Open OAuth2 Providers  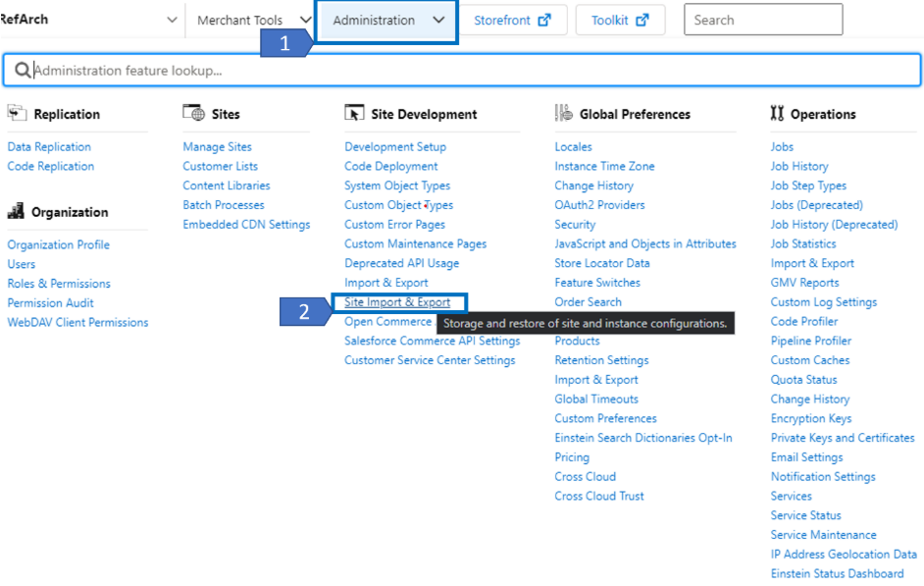click(x=600, y=205)
